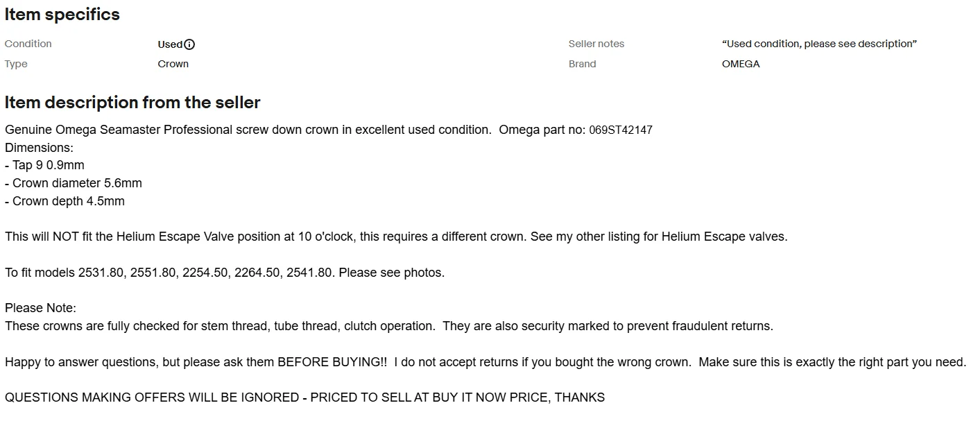Click the Type label
Screen dimensions: 980x428
click(x=16, y=64)
